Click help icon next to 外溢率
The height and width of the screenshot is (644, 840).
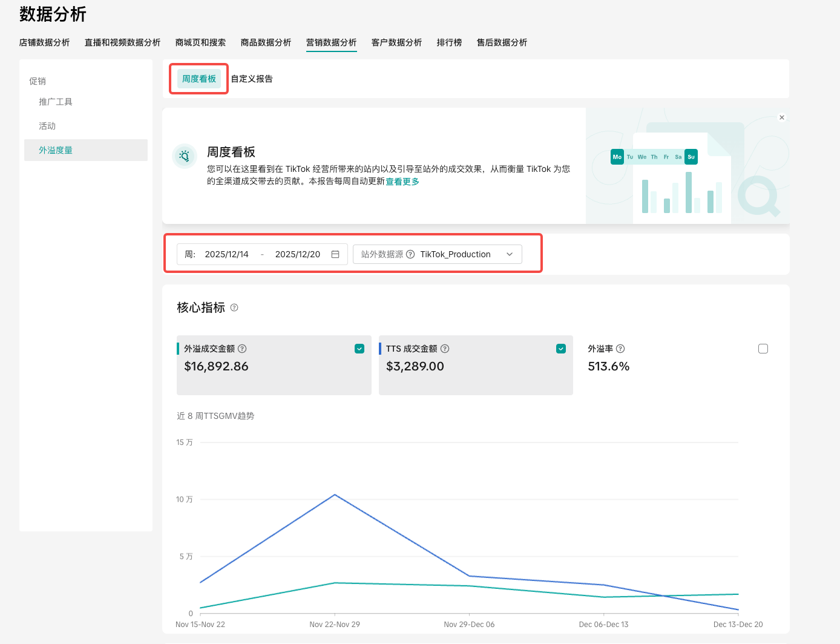click(620, 349)
